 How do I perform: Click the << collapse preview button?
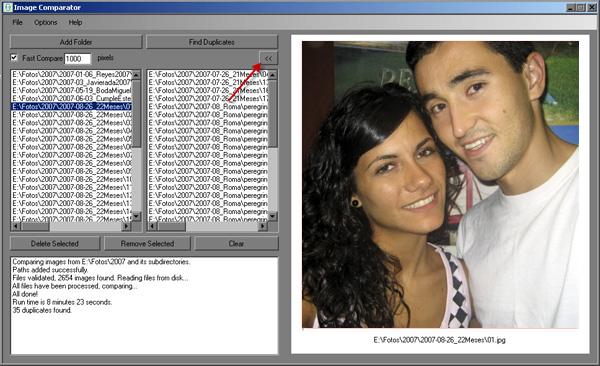(268, 59)
